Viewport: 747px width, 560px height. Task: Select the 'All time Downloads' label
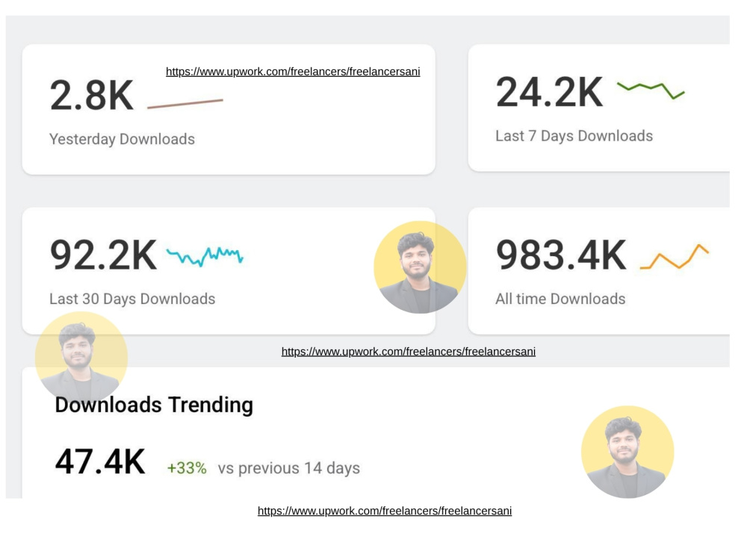[560, 299]
